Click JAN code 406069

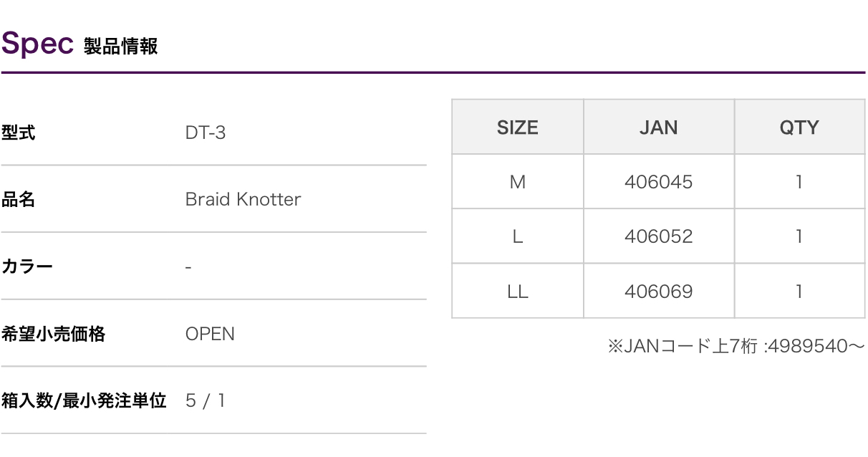pyautogui.click(x=658, y=292)
